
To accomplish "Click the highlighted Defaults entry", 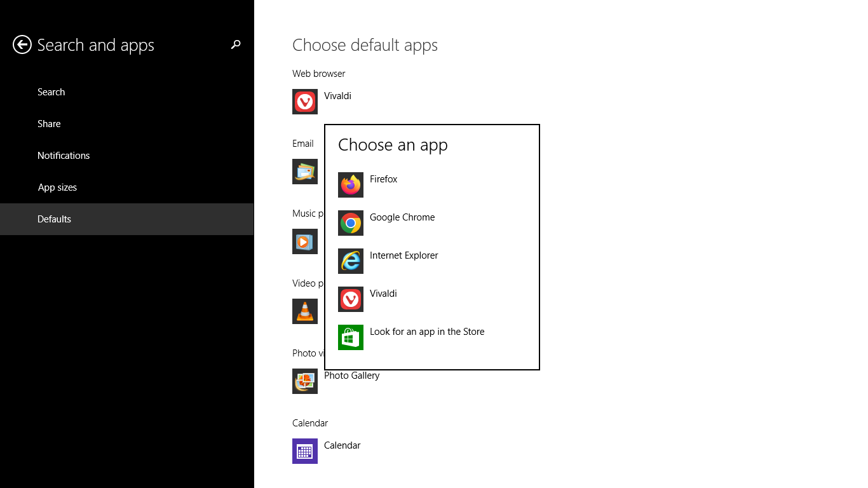I will [54, 219].
